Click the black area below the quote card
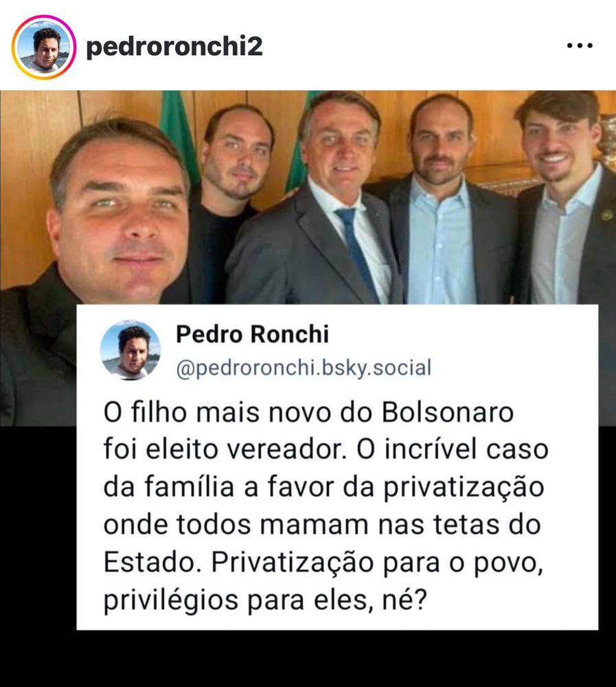This screenshot has height=687, width=616. click(x=308, y=659)
